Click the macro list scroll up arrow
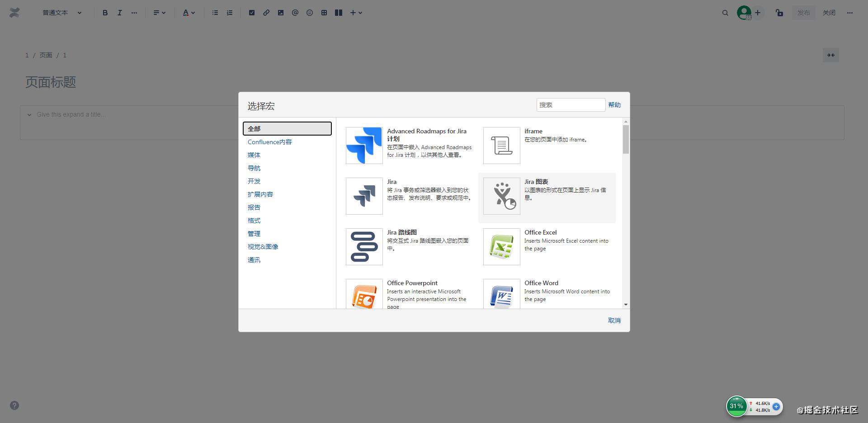The width and height of the screenshot is (868, 423). tap(626, 122)
